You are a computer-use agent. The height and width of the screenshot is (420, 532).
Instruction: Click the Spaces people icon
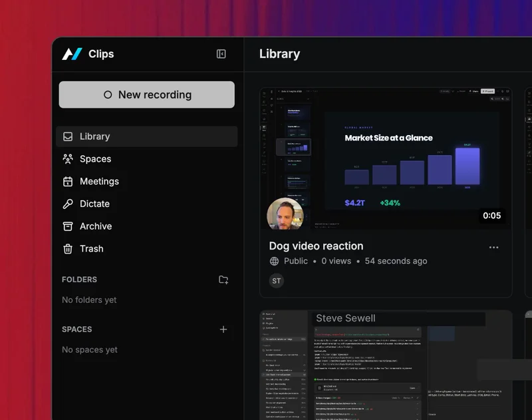(68, 159)
